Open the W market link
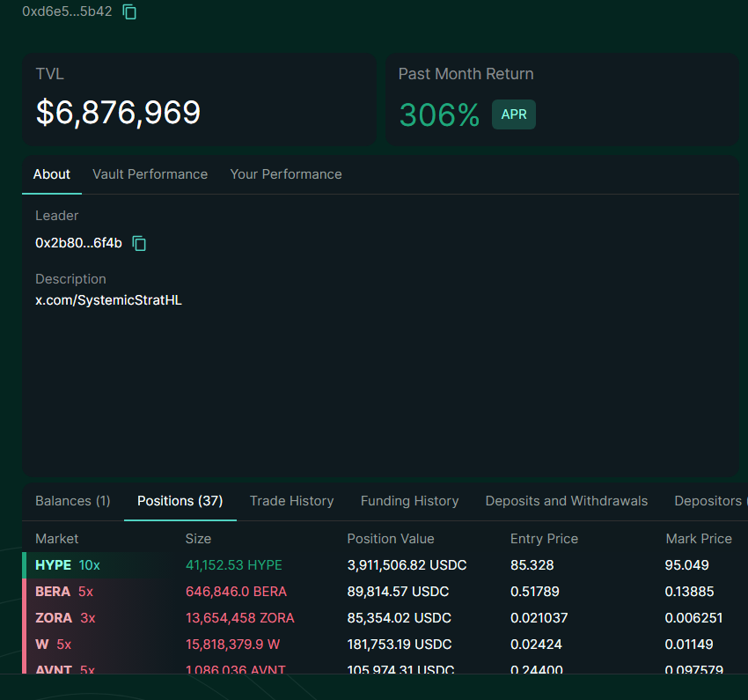This screenshot has width=748, height=700. (x=42, y=645)
